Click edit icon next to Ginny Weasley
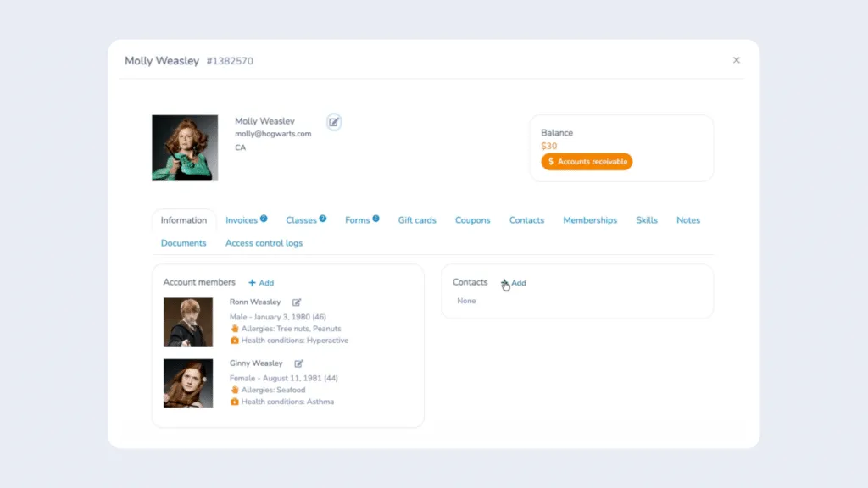Image resolution: width=868 pixels, height=488 pixels. click(x=299, y=363)
